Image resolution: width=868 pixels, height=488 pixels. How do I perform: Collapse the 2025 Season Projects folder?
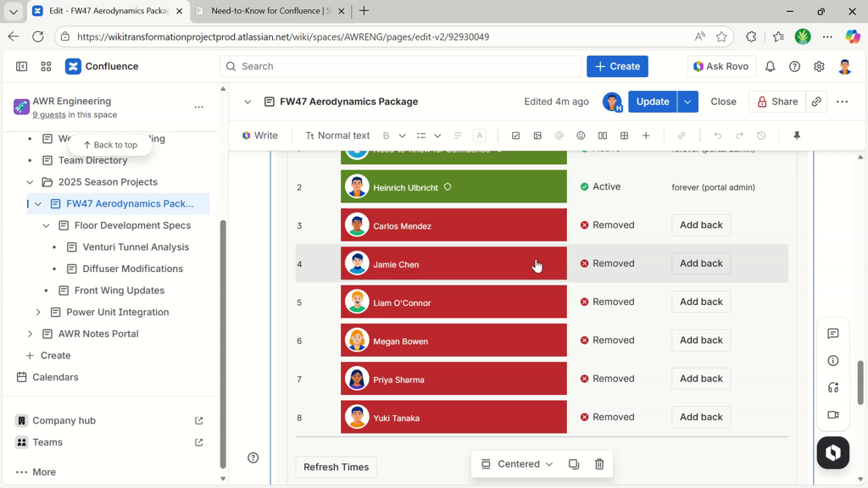(30, 182)
